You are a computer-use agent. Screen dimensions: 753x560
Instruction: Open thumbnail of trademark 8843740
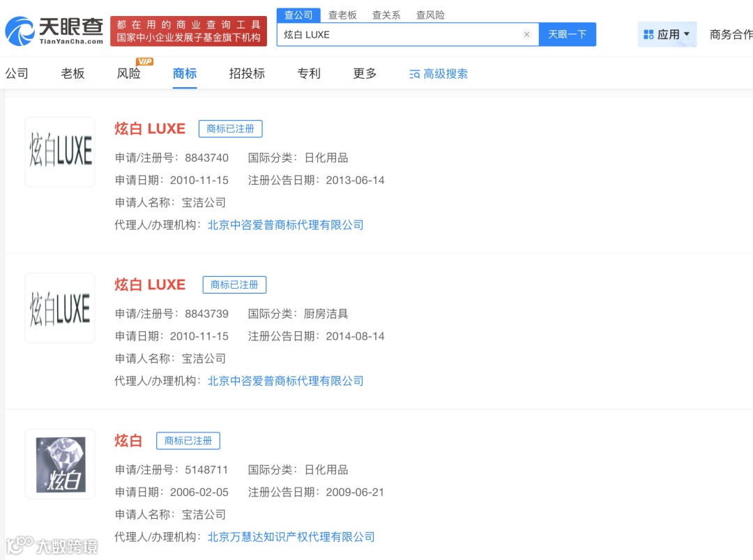pos(60,152)
